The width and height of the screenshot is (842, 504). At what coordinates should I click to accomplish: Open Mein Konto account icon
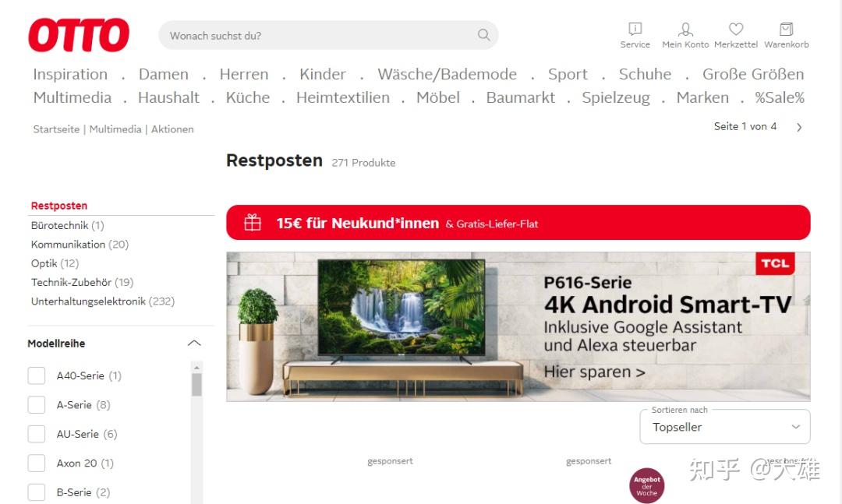pos(685,29)
